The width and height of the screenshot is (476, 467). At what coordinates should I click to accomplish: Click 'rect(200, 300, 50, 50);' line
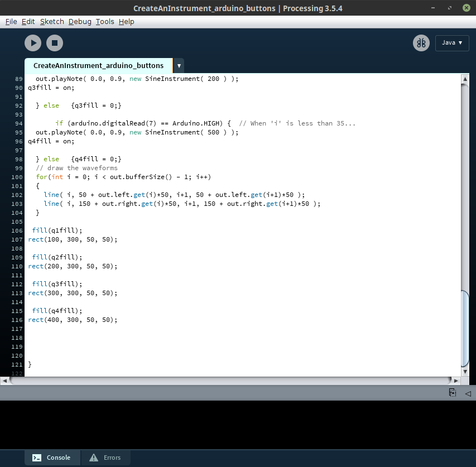point(73,266)
